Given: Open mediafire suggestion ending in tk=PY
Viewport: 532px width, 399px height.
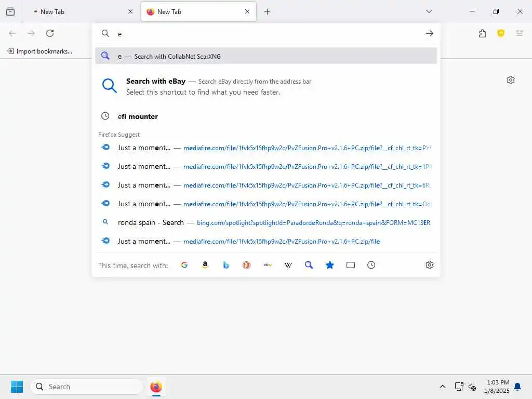Looking at the screenshot, I should 266,148.
